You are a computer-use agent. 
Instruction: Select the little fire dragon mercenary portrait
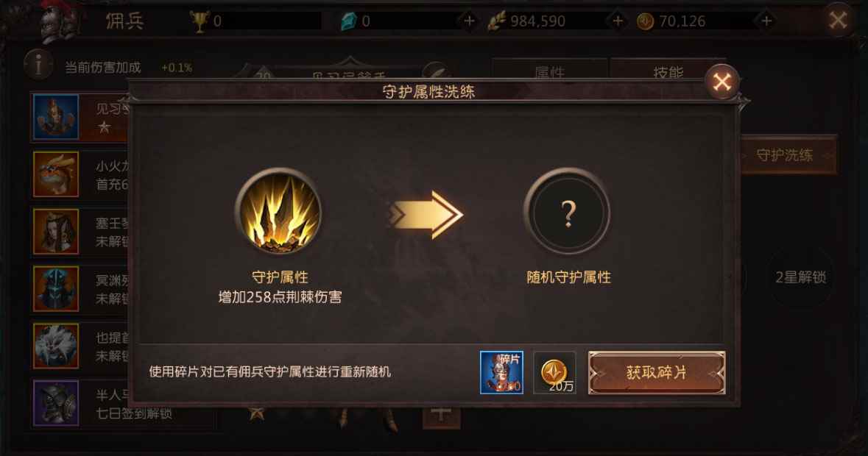click(x=56, y=174)
